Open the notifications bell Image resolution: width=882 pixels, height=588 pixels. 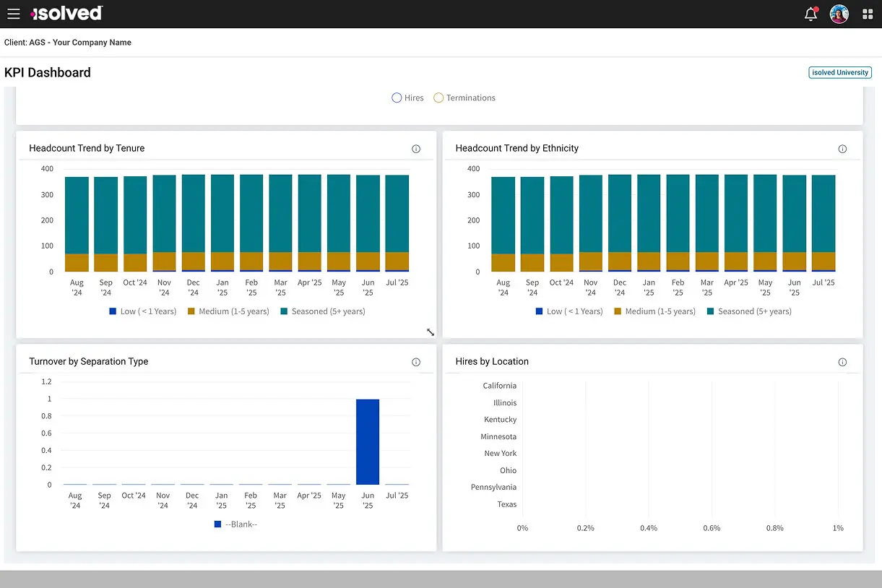810,14
